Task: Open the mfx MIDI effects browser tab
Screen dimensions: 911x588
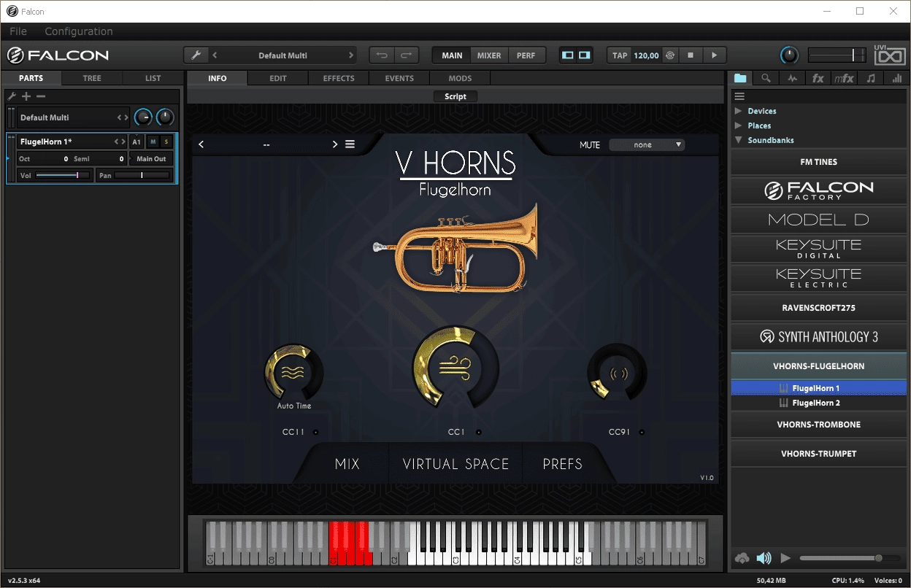Action: pyautogui.click(x=844, y=78)
